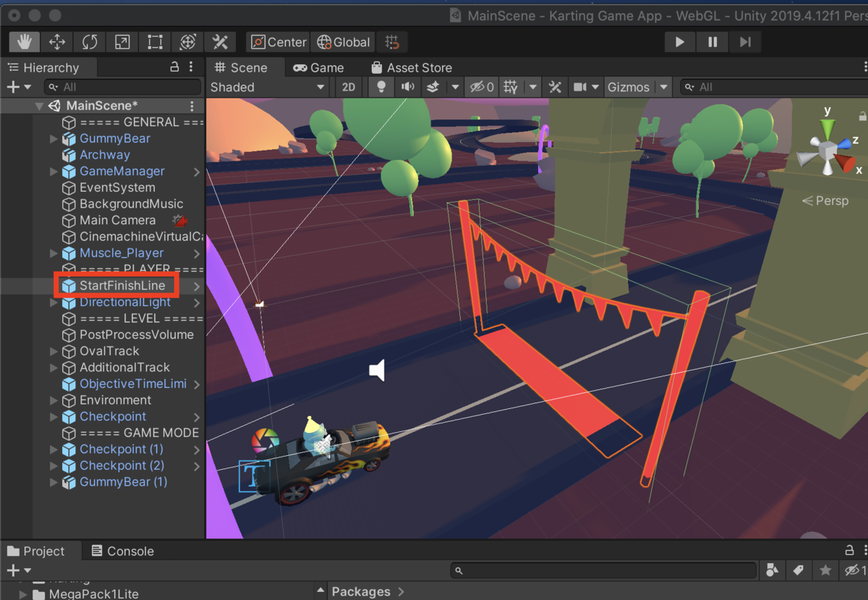Viewport: 868px width, 600px height.
Task: Collapse the MainScene foldout
Action: point(38,106)
